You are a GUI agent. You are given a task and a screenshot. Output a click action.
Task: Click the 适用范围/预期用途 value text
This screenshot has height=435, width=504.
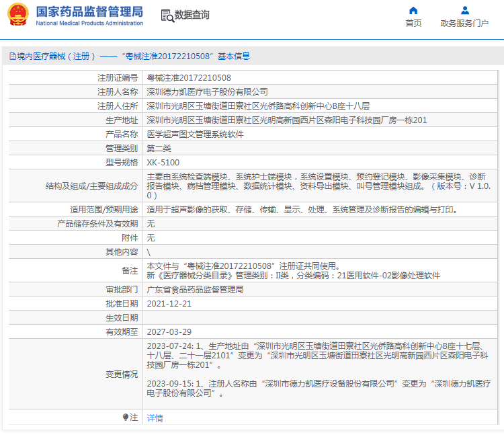click(302, 210)
